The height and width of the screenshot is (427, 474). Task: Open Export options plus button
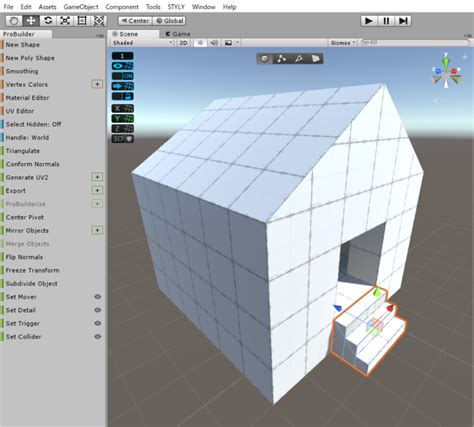(x=97, y=190)
